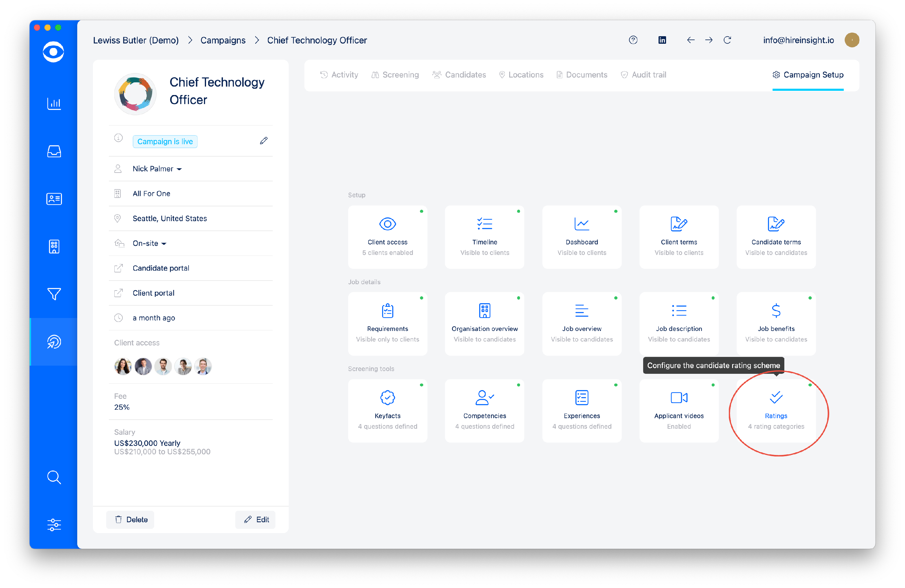
Task: Click the refresh icon in header
Action: (727, 40)
